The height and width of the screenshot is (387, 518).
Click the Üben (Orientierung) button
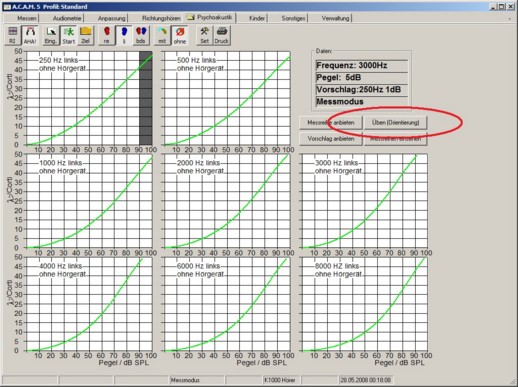[396, 122]
